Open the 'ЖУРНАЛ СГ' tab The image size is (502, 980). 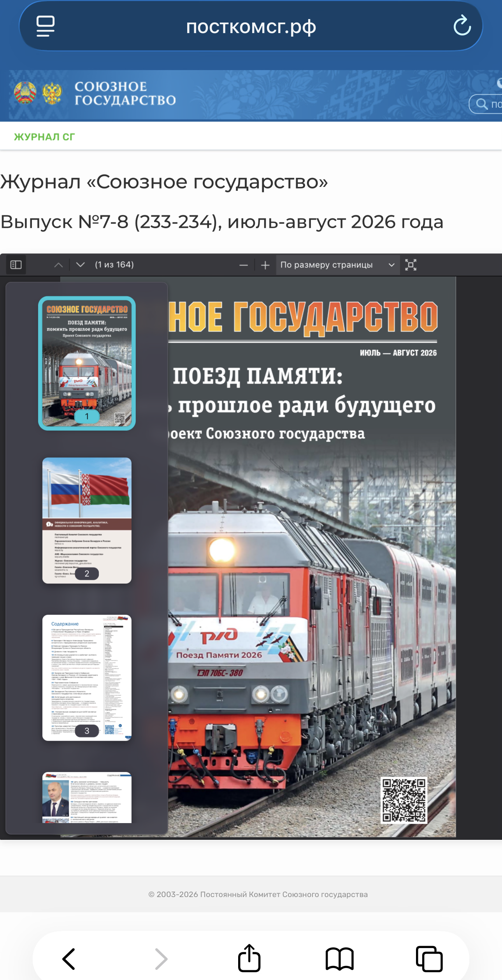[x=44, y=137]
